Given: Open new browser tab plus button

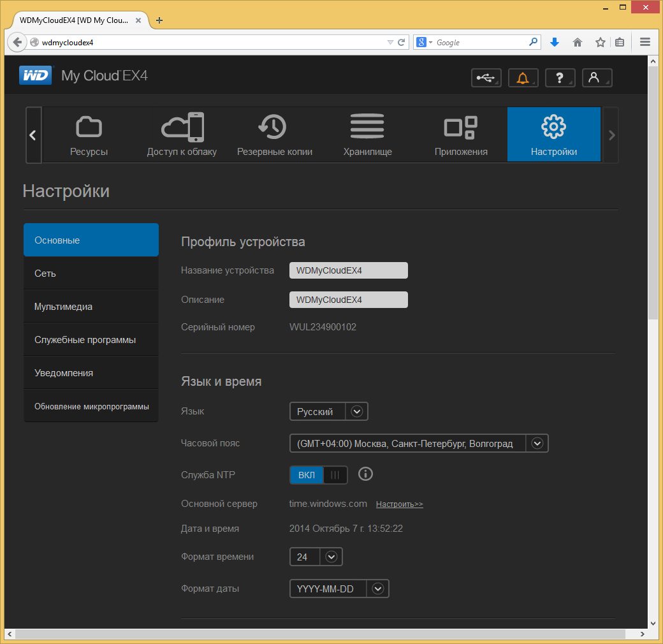Looking at the screenshot, I should click(x=159, y=20).
